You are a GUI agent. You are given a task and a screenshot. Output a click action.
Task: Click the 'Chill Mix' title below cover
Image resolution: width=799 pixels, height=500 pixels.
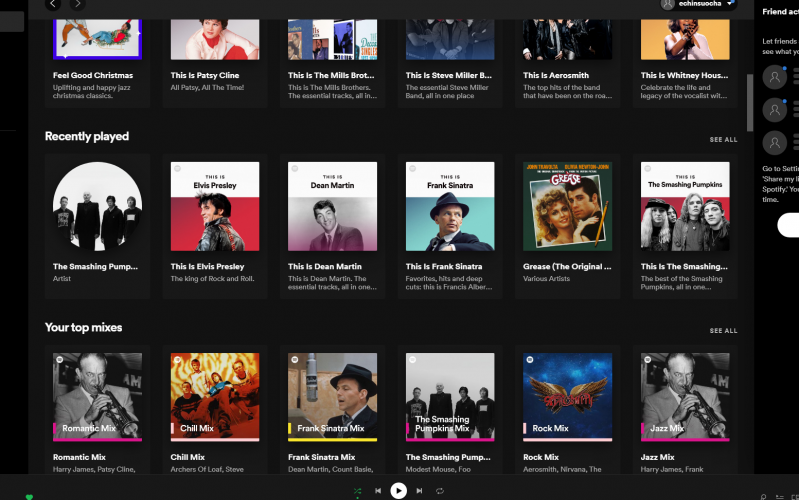[x=188, y=457]
